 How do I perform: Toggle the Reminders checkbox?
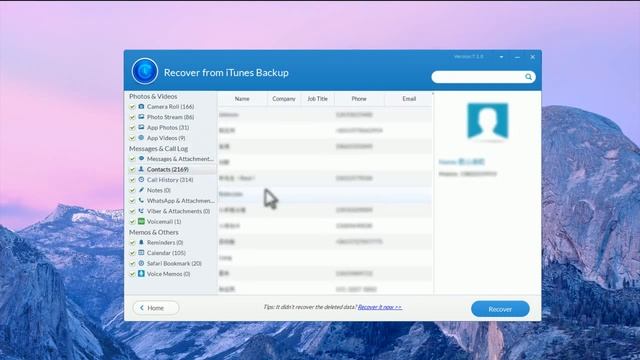point(132,242)
